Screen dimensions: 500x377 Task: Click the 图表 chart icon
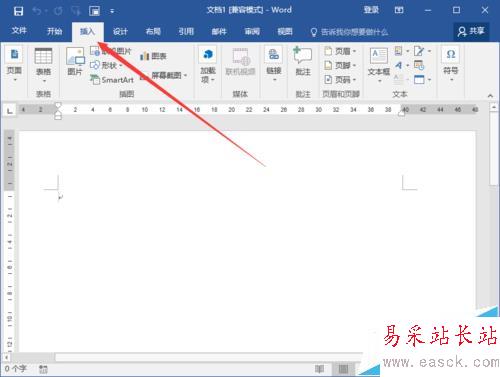[153, 56]
